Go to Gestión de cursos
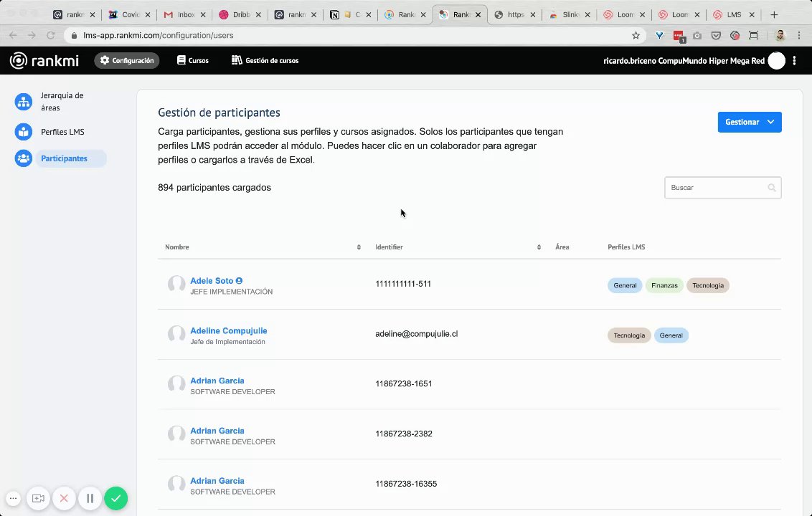812x516 pixels. pyautogui.click(x=265, y=61)
